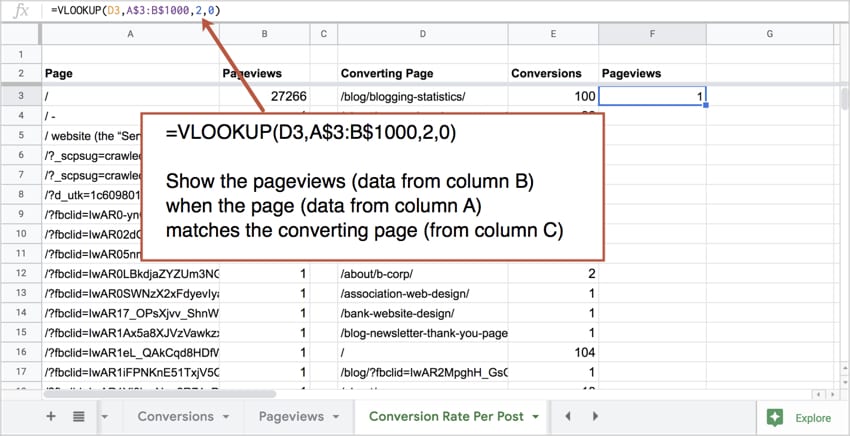This screenshot has width=850, height=436.
Task: Select column A header
Action: coord(131,34)
